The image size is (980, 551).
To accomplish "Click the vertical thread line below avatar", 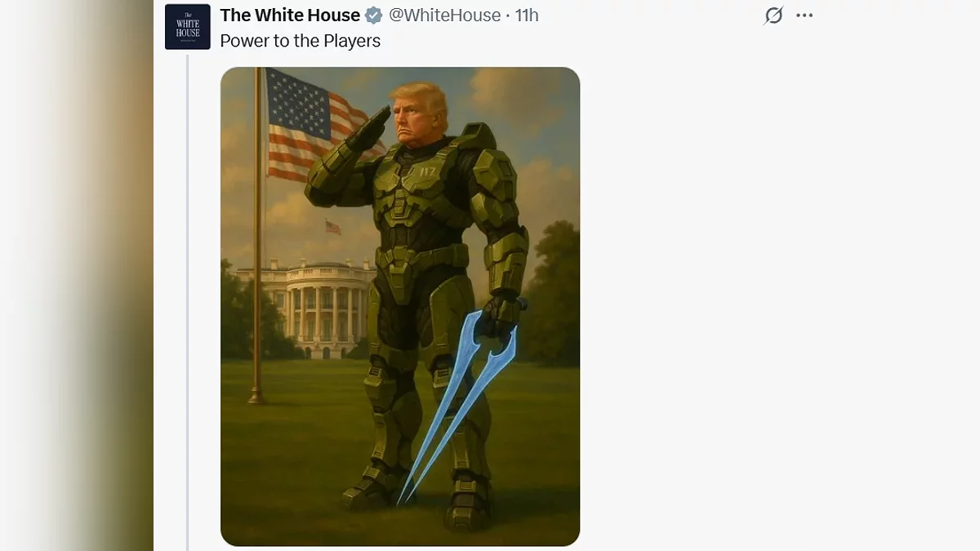I will point(188,302).
